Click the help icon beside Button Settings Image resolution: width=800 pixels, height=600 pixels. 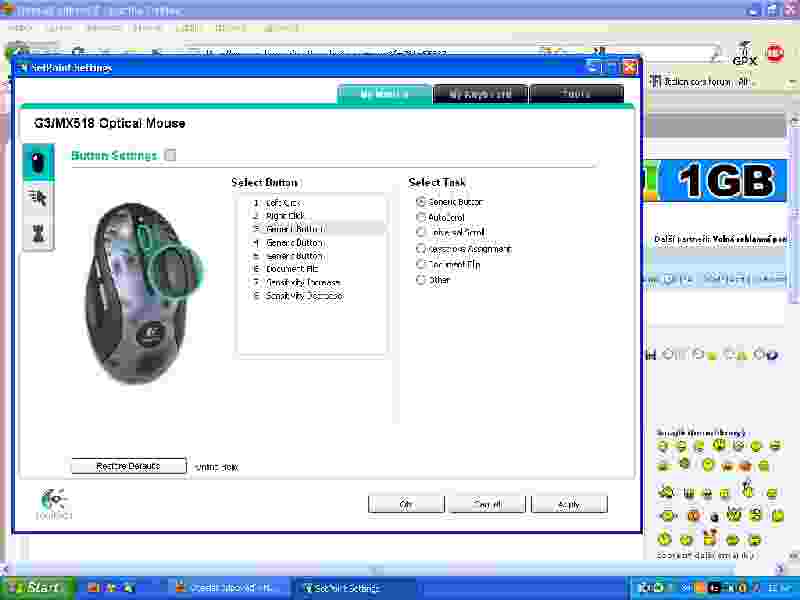tap(171, 155)
